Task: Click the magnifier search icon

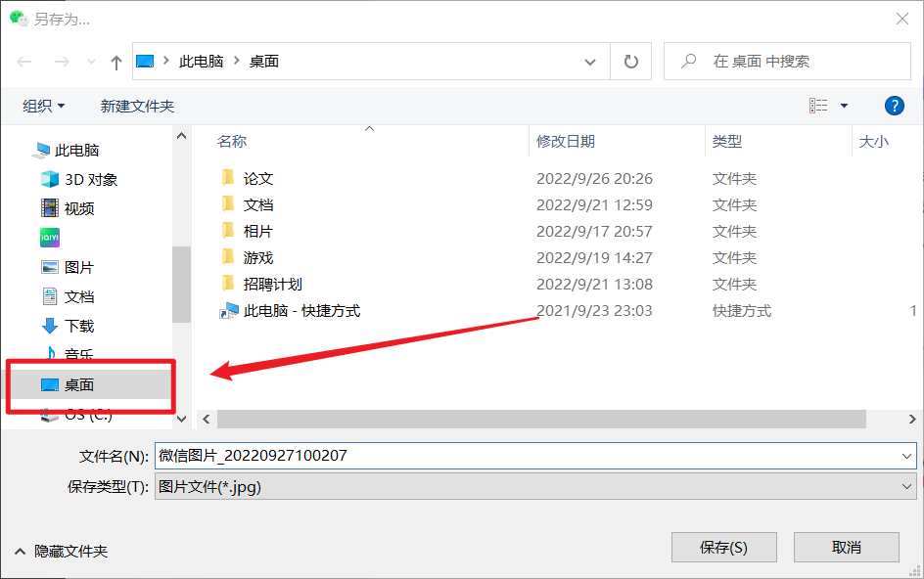Action: coord(688,61)
